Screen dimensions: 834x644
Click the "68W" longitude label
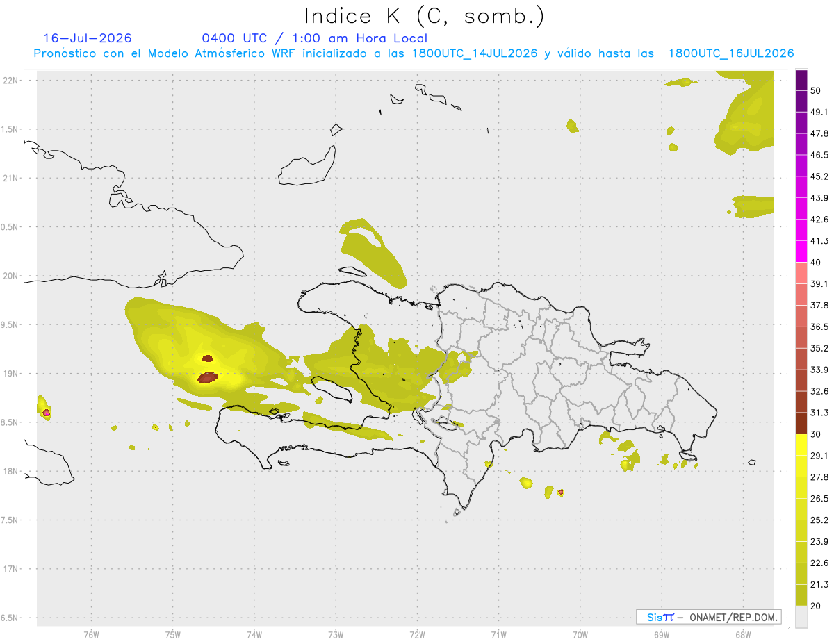[x=743, y=634]
